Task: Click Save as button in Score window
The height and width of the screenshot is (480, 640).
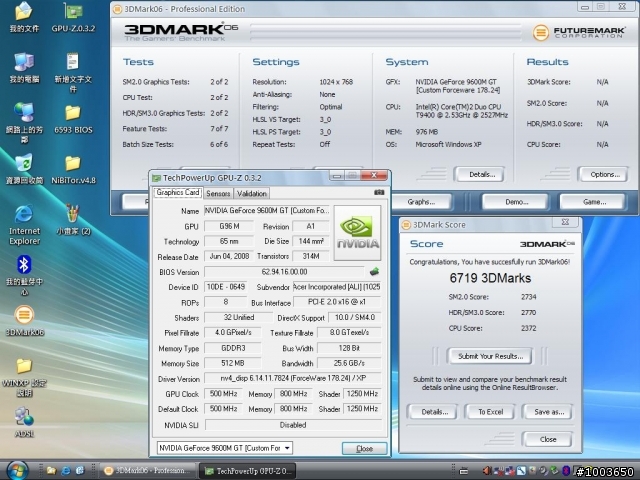Action: (549, 412)
